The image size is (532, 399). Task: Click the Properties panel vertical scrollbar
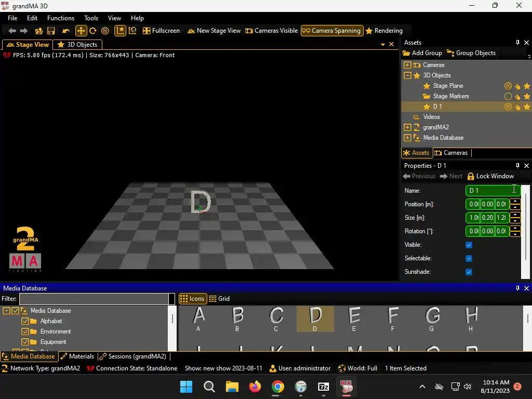pos(526,232)
